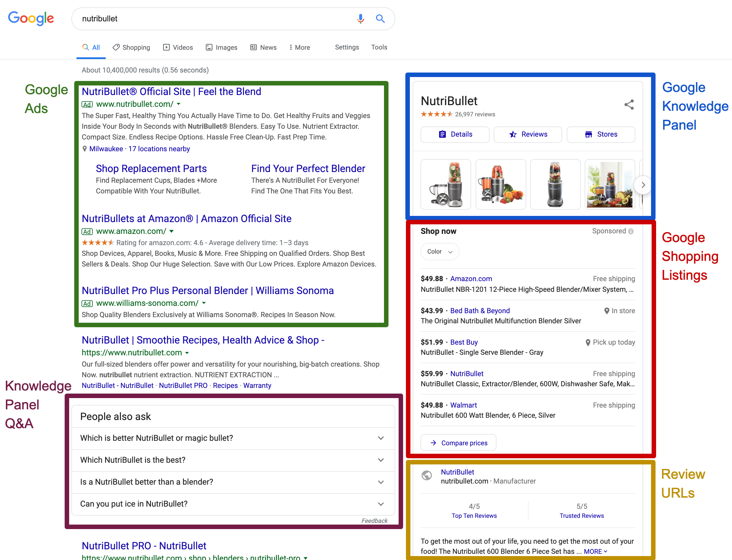Open the Best Buy seller link

click(464, 342)
